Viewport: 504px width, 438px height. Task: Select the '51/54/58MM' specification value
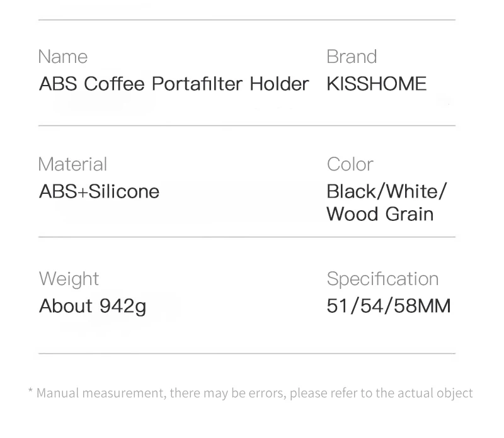[x=389, y=306]
